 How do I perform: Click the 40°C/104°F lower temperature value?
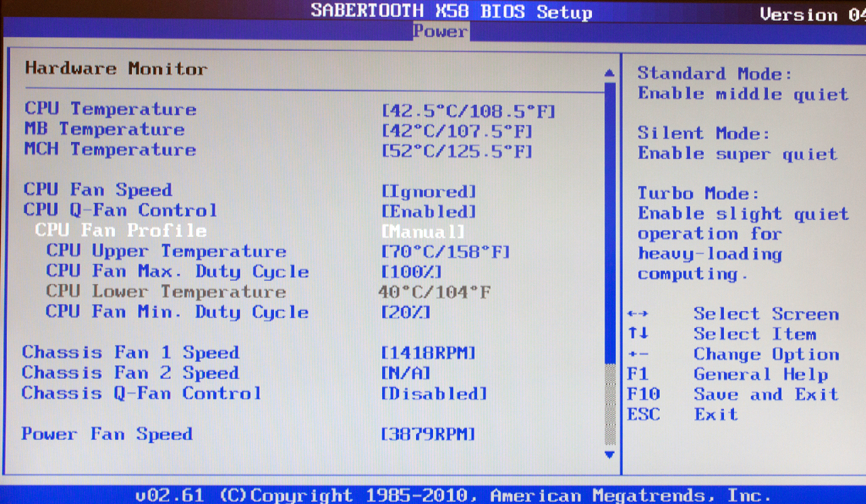click(434, 292)
